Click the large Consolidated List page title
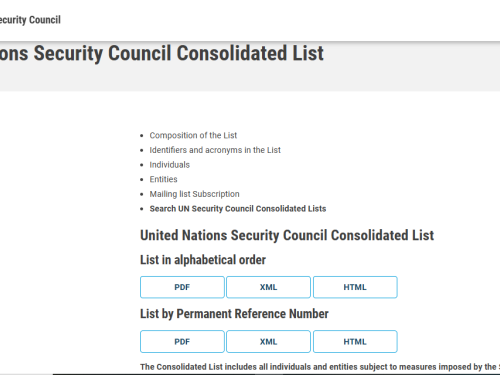The height and width of the screenshot is (375, 500). 162,53
